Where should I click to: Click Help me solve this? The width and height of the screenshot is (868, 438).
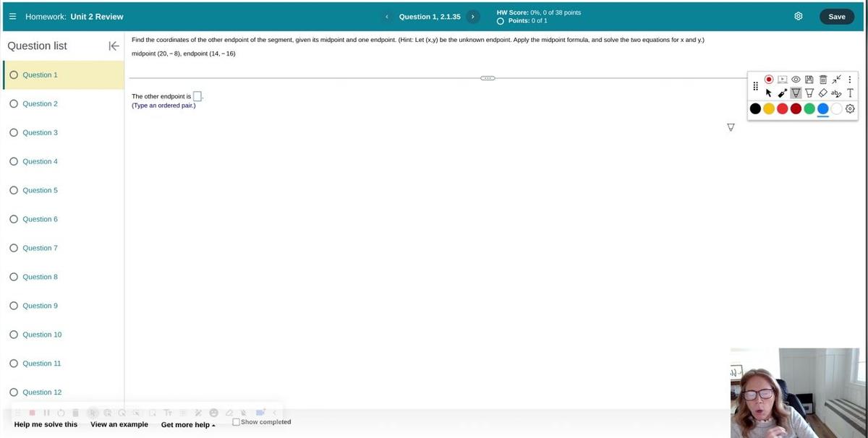(x=46, y=424)
